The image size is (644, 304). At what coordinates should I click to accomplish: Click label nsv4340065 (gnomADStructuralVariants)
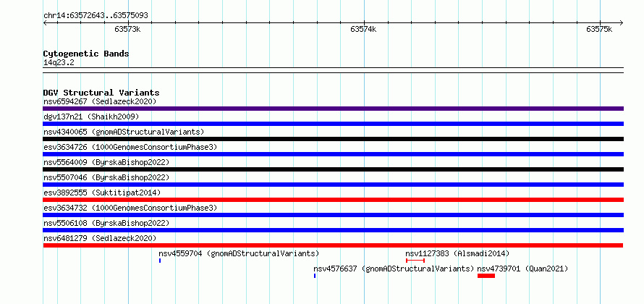click(x=124, y=132)
